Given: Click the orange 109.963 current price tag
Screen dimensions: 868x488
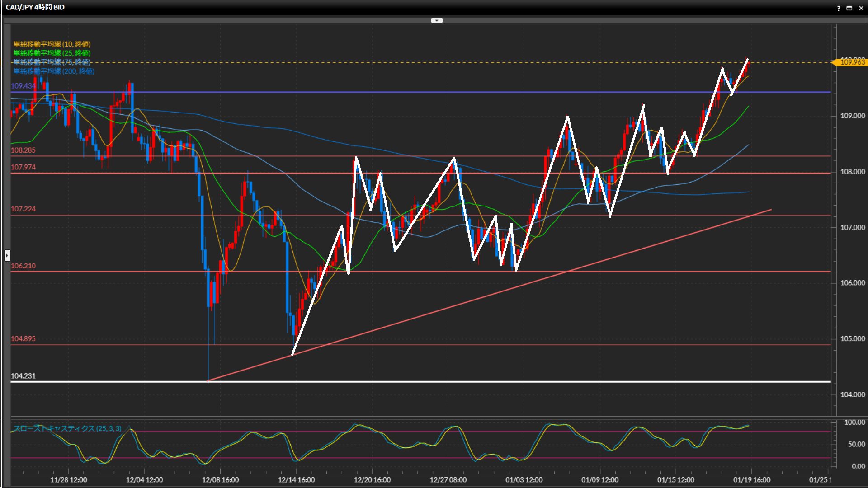Looking at the screenshot, I should (852, 62).
